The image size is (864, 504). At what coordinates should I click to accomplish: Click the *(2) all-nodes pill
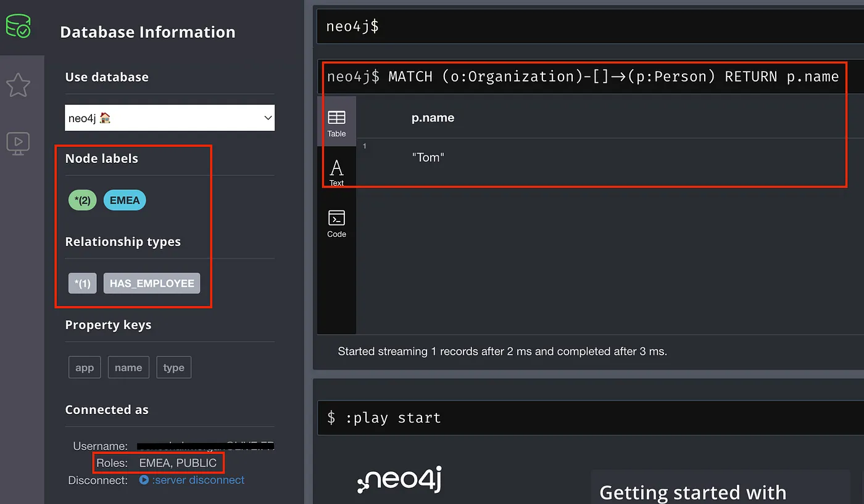click(82, 200)
